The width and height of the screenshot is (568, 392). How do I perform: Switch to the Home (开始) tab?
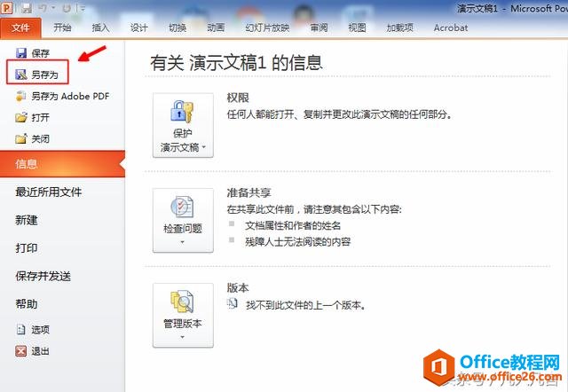pyautogui.click(x=62, y=27)
